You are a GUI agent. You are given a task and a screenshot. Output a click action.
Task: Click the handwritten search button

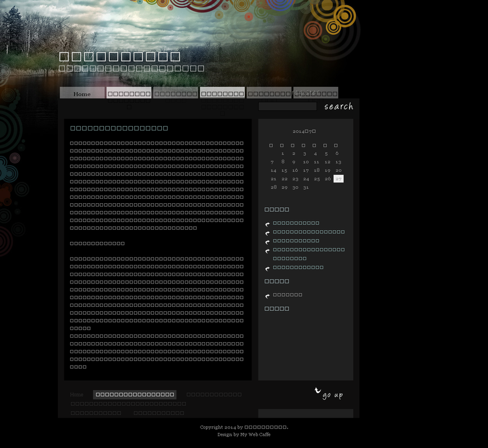pos(338,106)
